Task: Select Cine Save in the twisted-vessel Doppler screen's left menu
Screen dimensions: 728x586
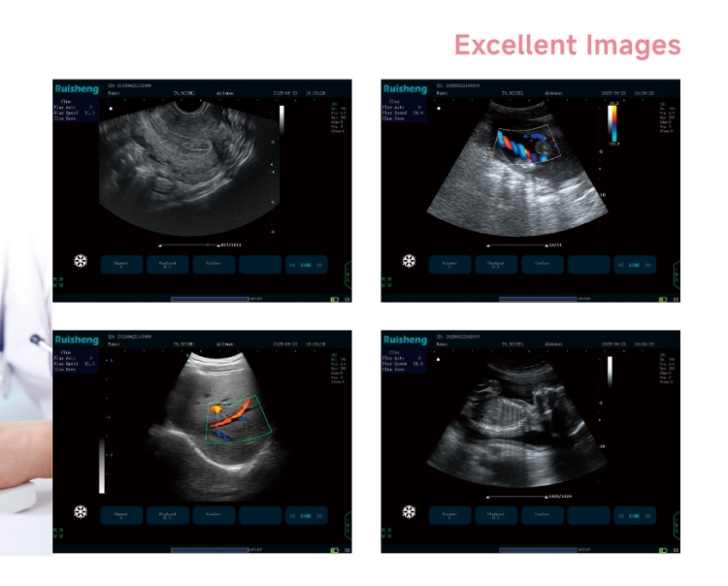Action: coord(393,118)
